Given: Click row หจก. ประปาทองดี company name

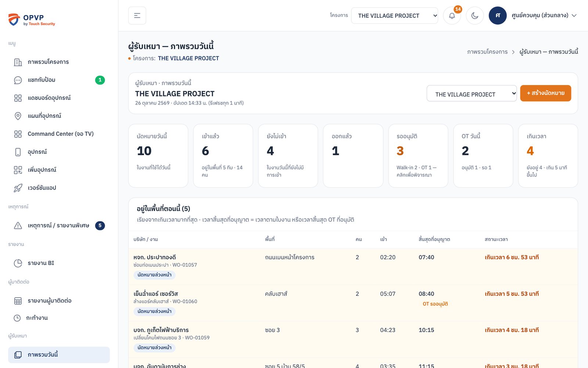Looking at the screenshot, I should click(x=155, y=257).
